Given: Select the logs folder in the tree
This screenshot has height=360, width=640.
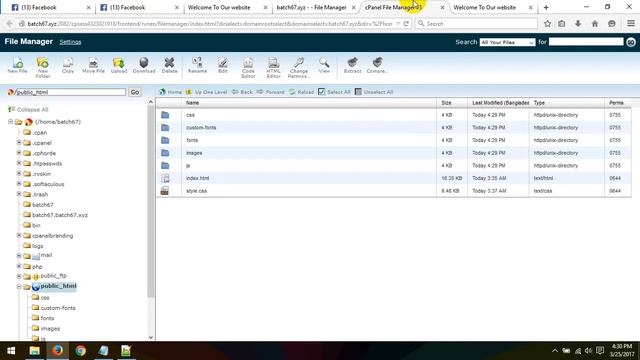Looking at the screenshot, I should tap(38, 246).
